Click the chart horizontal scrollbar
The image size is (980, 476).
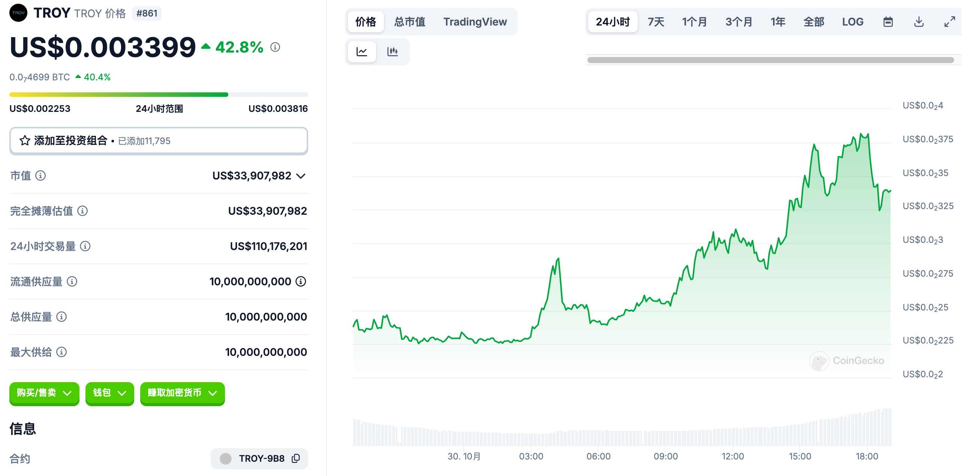(770, 60)
